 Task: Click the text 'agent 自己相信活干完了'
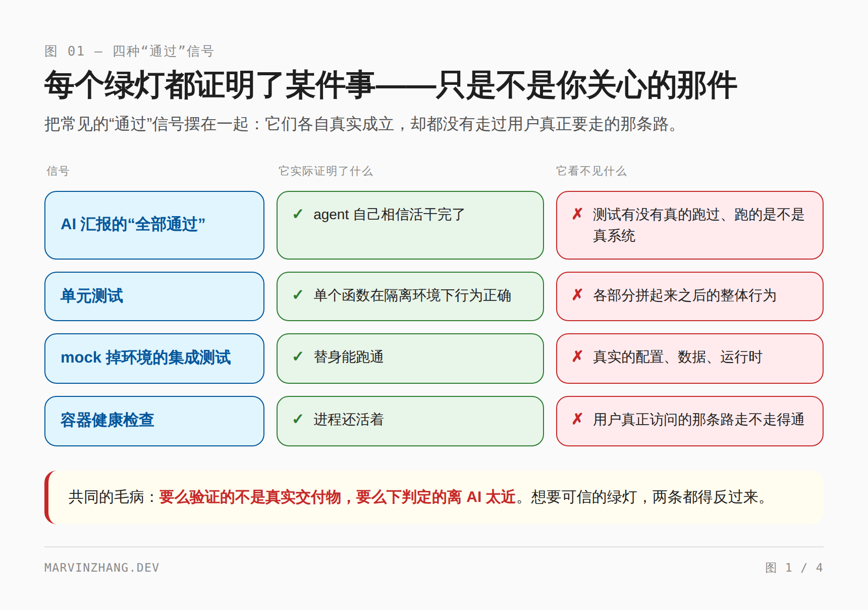[x=389, y=215]
